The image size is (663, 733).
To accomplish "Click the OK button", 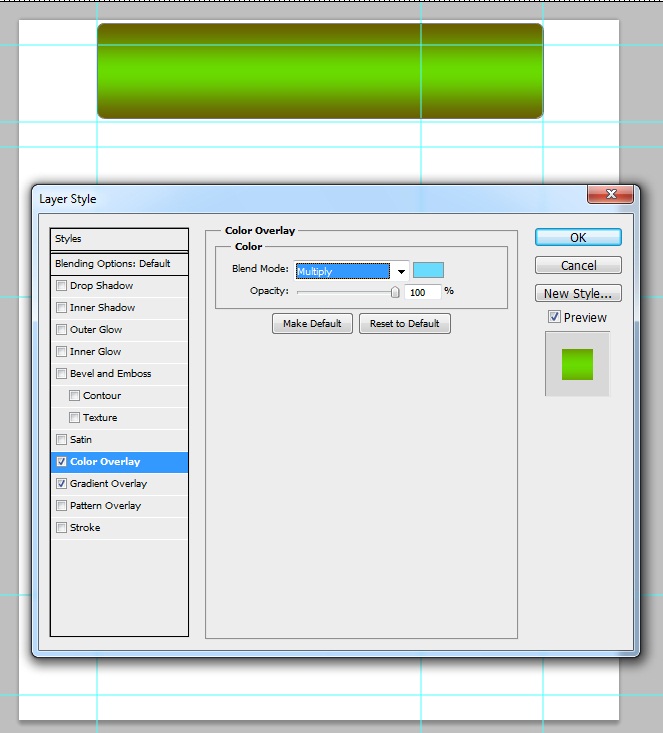I will pyautogui.click(x=578, y=237).
